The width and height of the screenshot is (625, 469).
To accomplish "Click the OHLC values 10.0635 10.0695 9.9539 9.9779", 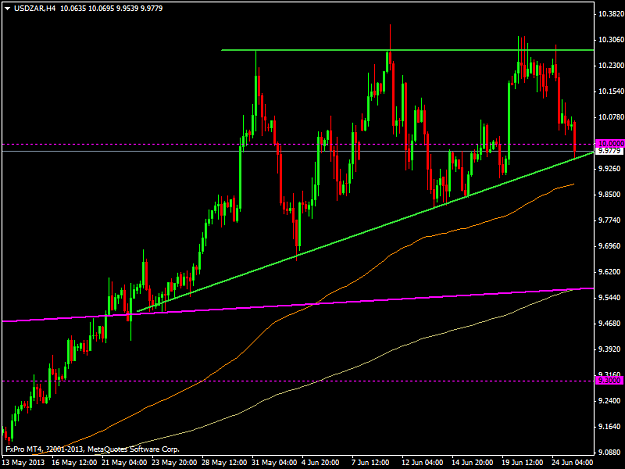I will pyautogui.click(x=111, y=8).
